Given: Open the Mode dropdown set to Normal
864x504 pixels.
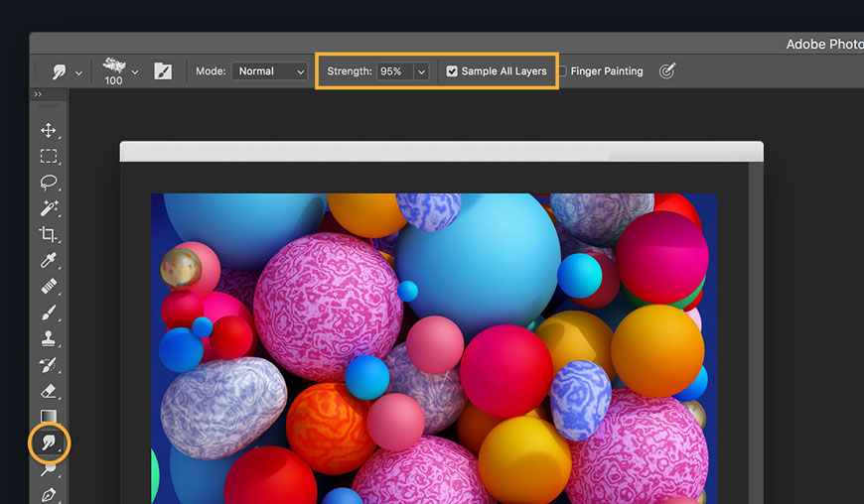Looking at the screenshot, I should tap(269, 71).
